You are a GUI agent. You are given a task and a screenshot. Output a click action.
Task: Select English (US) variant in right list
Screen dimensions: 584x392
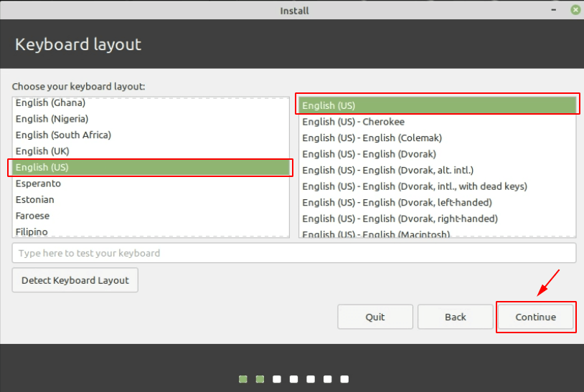tap(437, 105)
